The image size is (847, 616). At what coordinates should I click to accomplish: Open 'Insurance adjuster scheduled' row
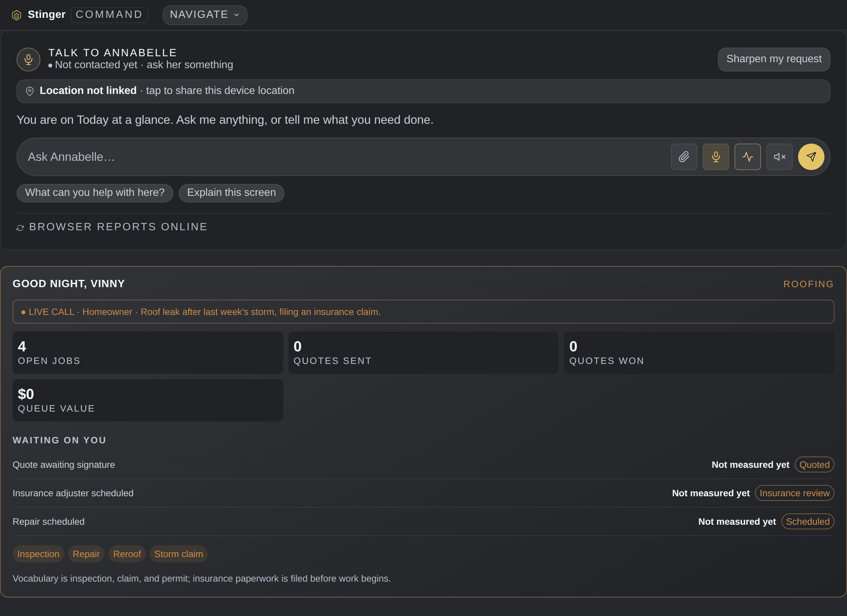click(423, 493)
